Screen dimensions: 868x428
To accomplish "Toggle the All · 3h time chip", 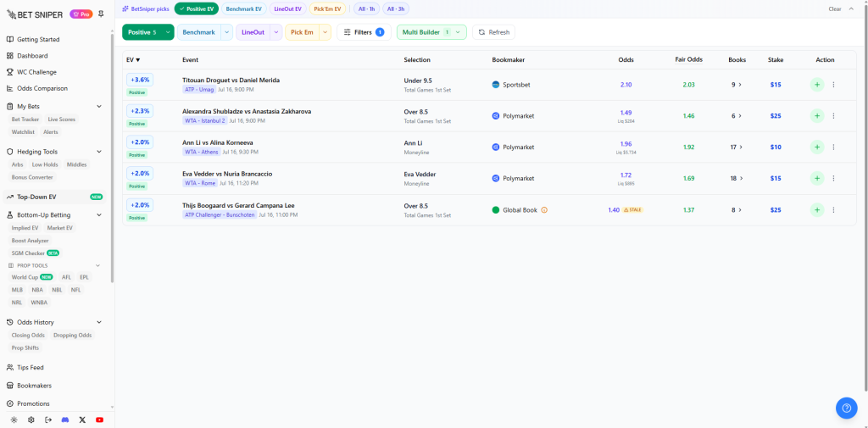I will [396, 8].
